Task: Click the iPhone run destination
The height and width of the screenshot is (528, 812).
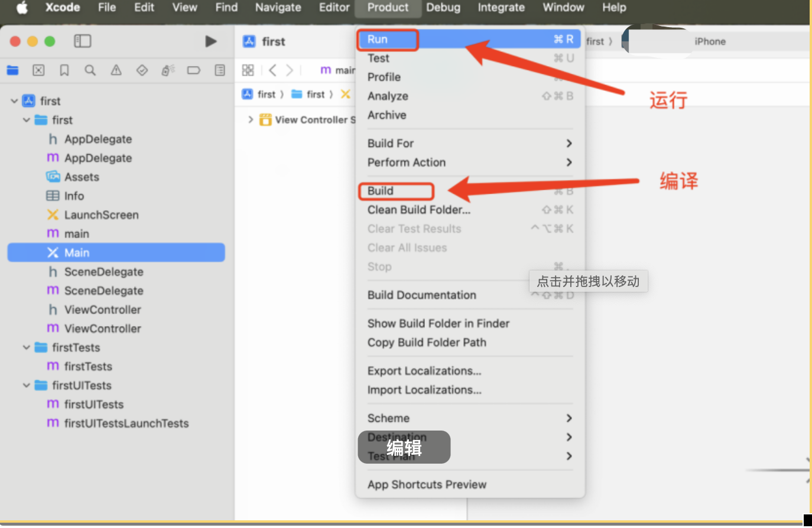Action: (x=710, y=41)
